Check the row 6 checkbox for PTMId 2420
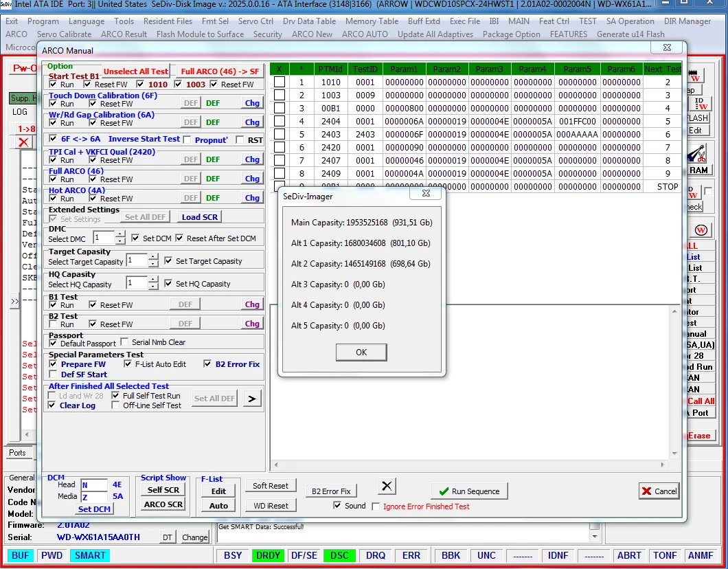The image size is (728, 569). (x=279, y=147)
